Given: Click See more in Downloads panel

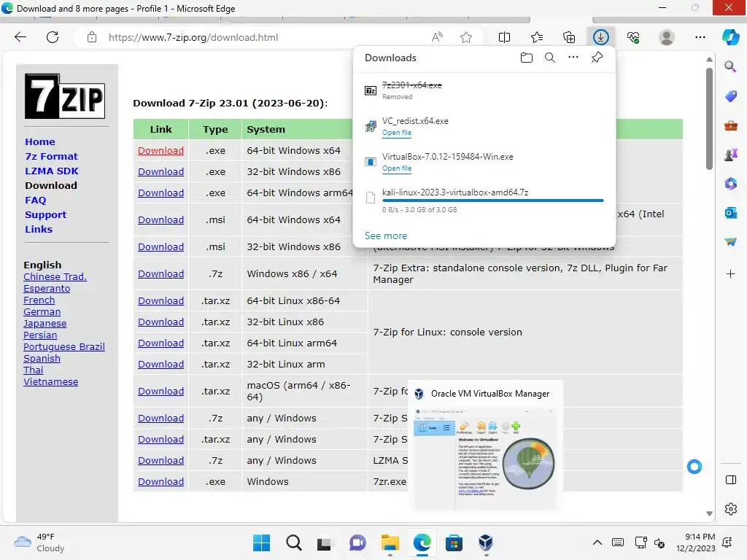Looking at the screenshot, I should pyautogui.click(x=386, y=236).
